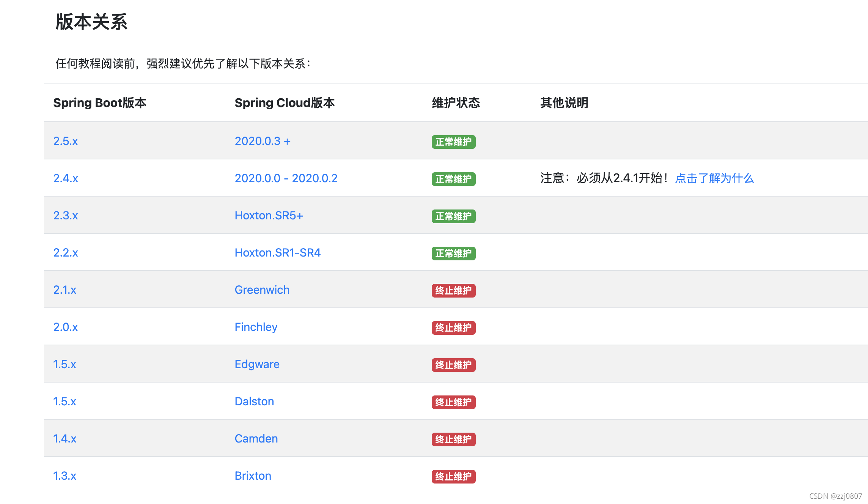Open the Greenwich Spring Cloud link

[x=262, y=290]
